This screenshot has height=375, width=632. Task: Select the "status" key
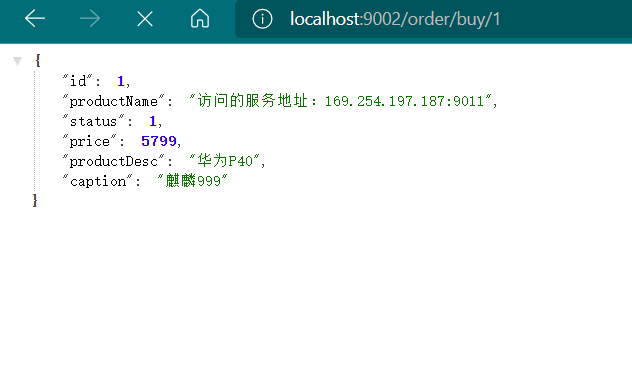[94, 121]
